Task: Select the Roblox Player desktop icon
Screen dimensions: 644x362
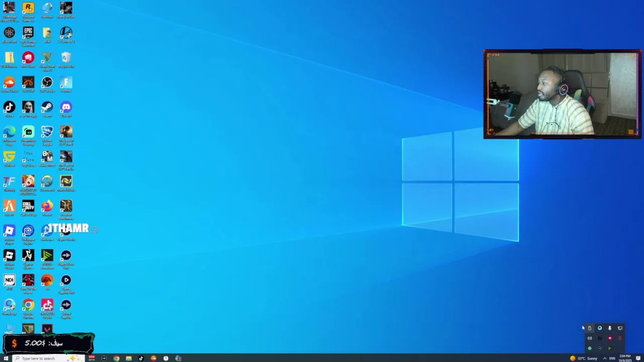Action: [x=9, y=234]
